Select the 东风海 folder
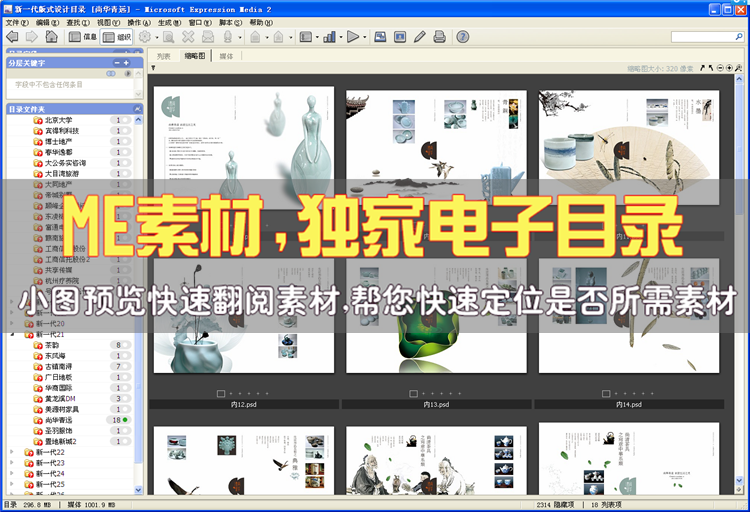 point(55,356)
